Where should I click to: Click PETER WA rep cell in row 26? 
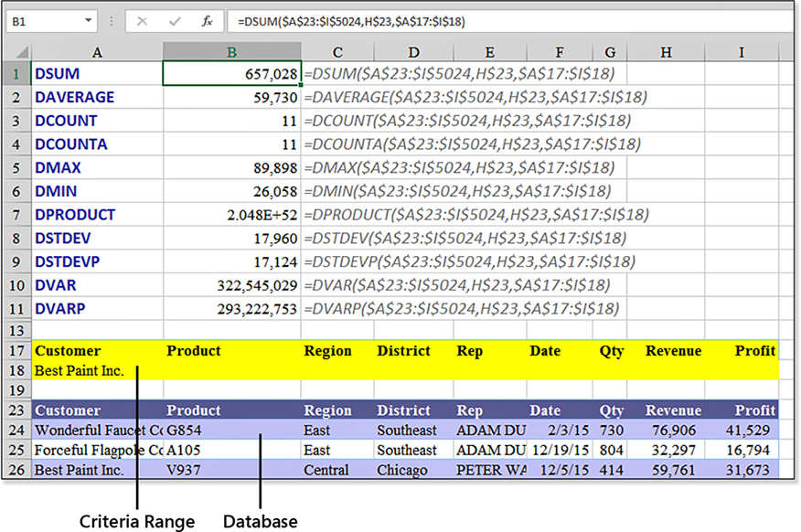coord(490,470)
